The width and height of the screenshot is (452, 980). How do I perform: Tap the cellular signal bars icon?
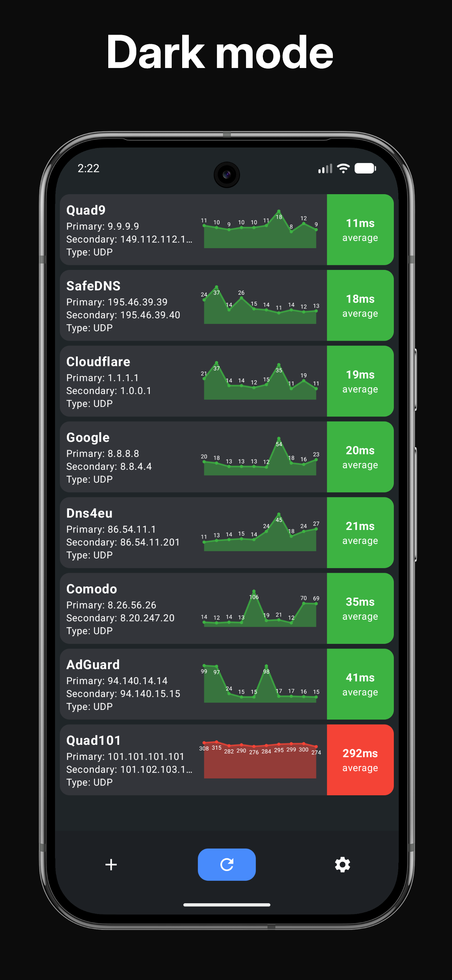tap(325, 169)
